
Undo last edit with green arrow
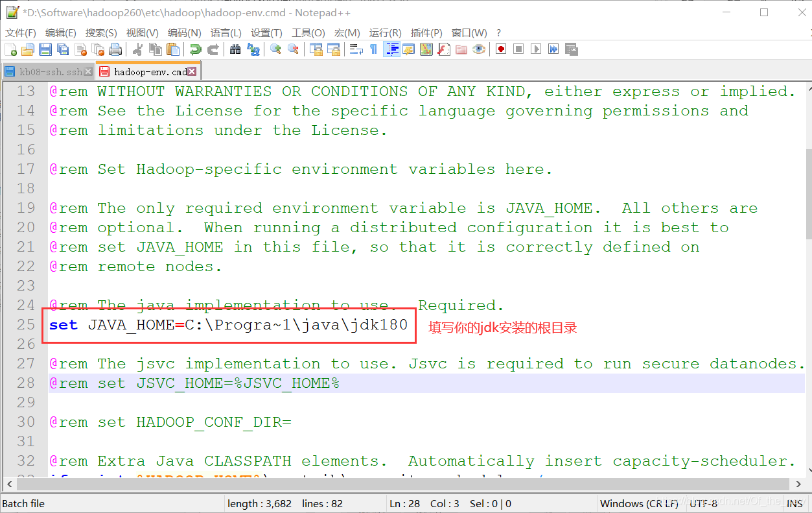[194, 49]
